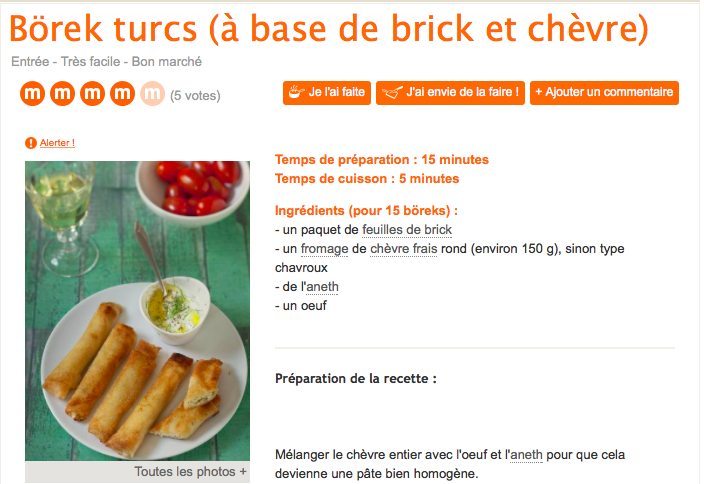Click the first orange rating star
Image resolution: width=704 pixels, height=484 pixels.
[32, 93]
